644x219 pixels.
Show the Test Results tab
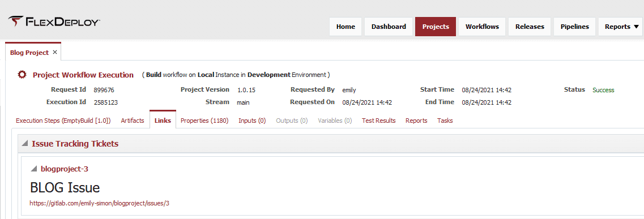(379, 121)
